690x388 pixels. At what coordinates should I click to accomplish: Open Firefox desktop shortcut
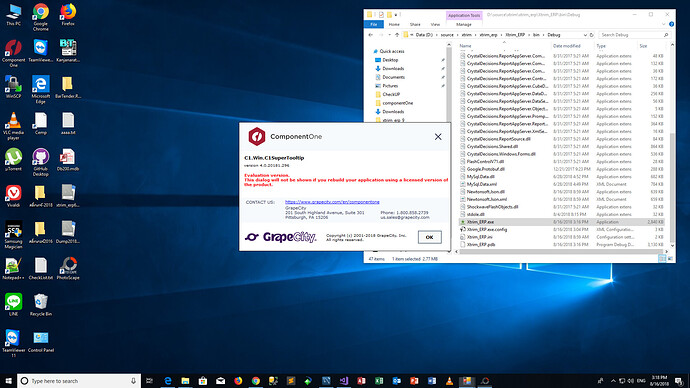point(68,15)
